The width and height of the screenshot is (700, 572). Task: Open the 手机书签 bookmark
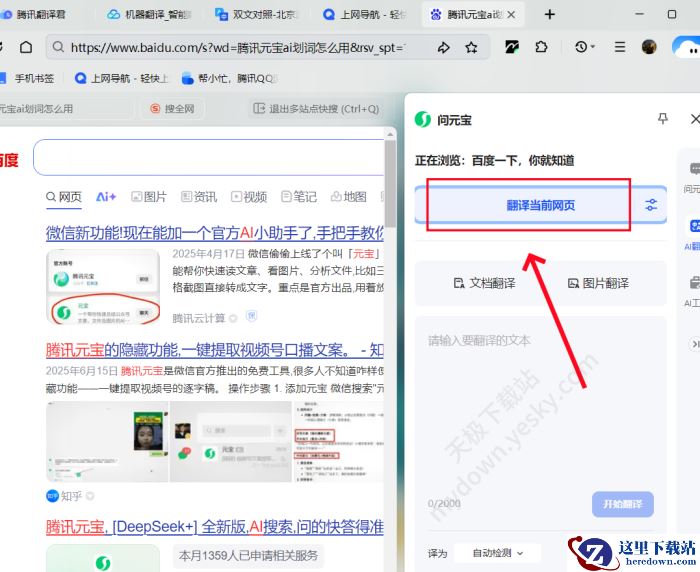[x=28, y=79]
